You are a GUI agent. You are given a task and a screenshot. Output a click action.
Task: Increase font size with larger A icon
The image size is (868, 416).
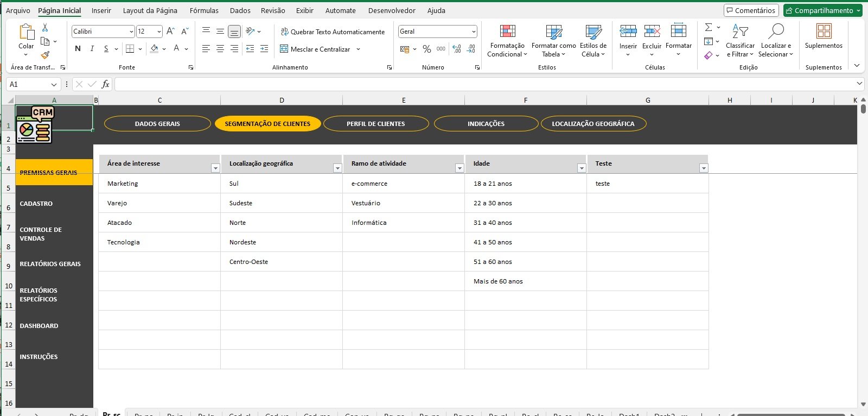pos(170,31)
